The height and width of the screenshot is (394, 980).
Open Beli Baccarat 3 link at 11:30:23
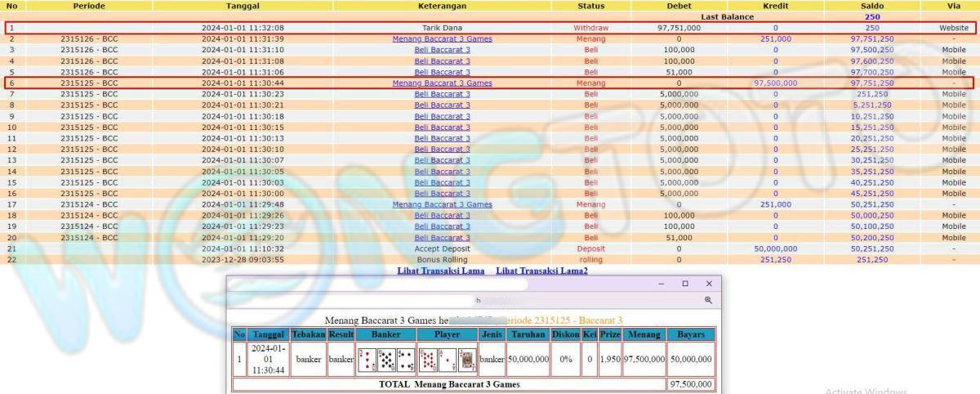pos(442,94)
